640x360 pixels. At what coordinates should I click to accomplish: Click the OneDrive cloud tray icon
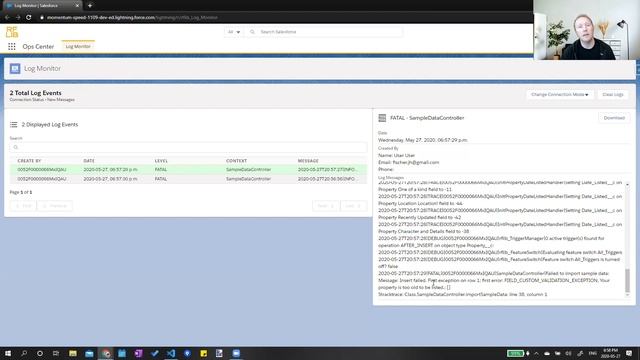(547, 353)
